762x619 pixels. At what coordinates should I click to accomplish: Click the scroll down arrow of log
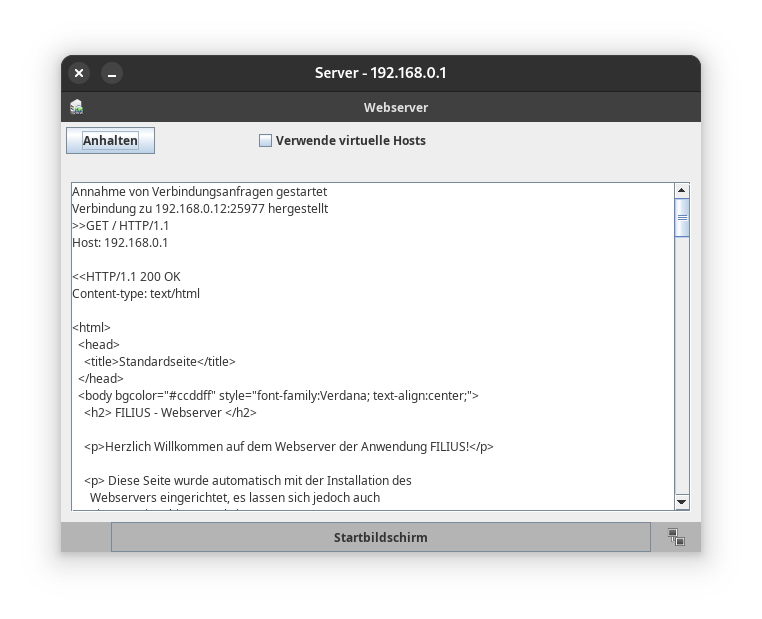click(x=682, y=501)
